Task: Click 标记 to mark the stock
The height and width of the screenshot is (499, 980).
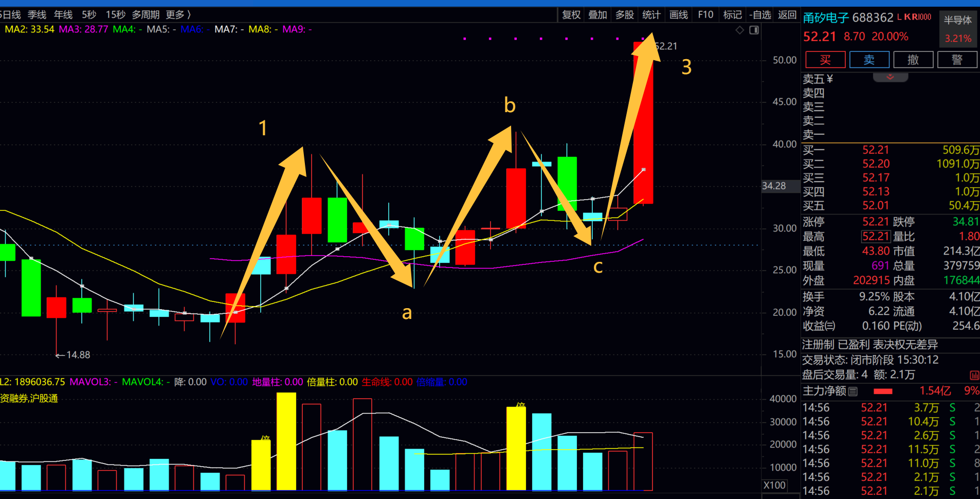Action: [x=732, y=14]
